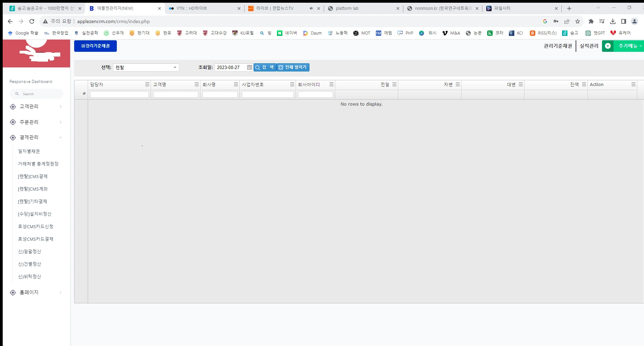Open the 회사명 column menu icon
This screenshot has width=644, height=346.
(x=236, y=84)
